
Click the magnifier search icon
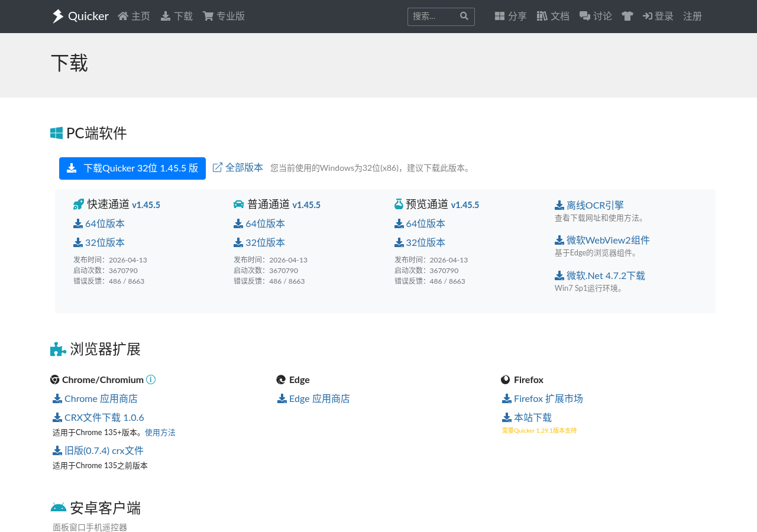click(464, 16)
